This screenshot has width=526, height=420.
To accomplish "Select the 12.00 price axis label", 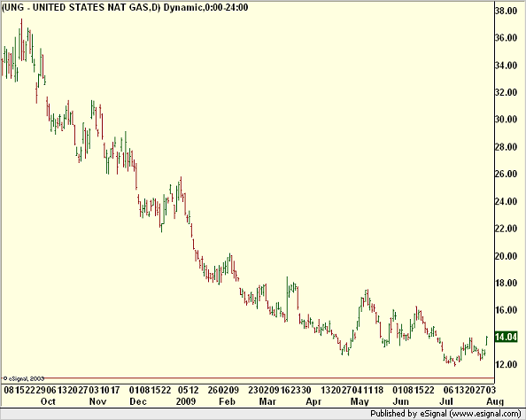I will [506, 364].
